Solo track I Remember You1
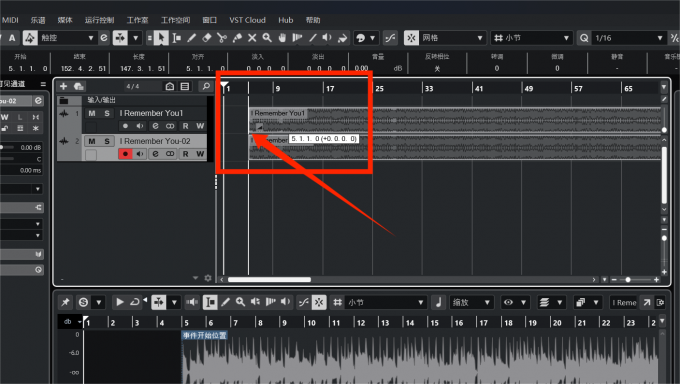 pyautogui.click(x=107, y=113)
